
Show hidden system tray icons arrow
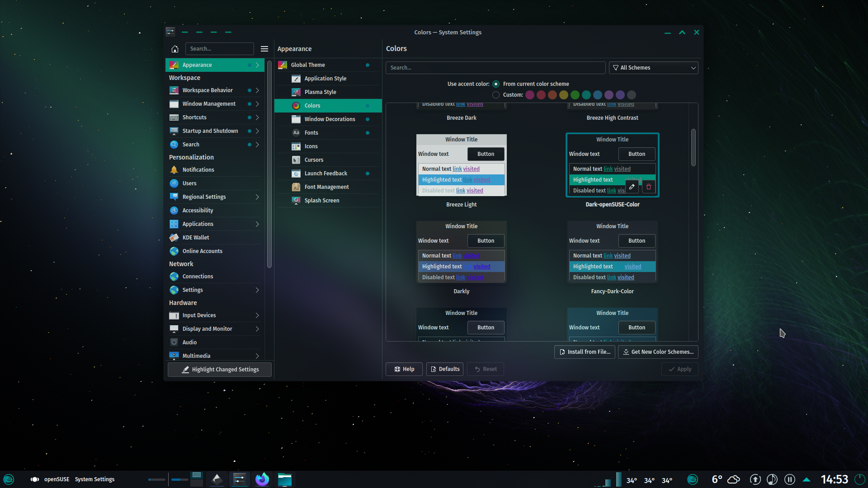(807, 479)
